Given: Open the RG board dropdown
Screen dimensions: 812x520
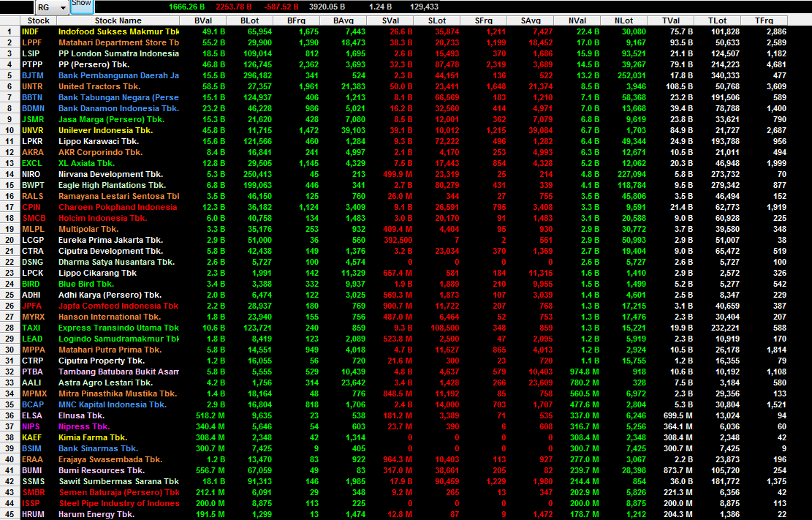Looking at the screenshot, I should (52, 7).
